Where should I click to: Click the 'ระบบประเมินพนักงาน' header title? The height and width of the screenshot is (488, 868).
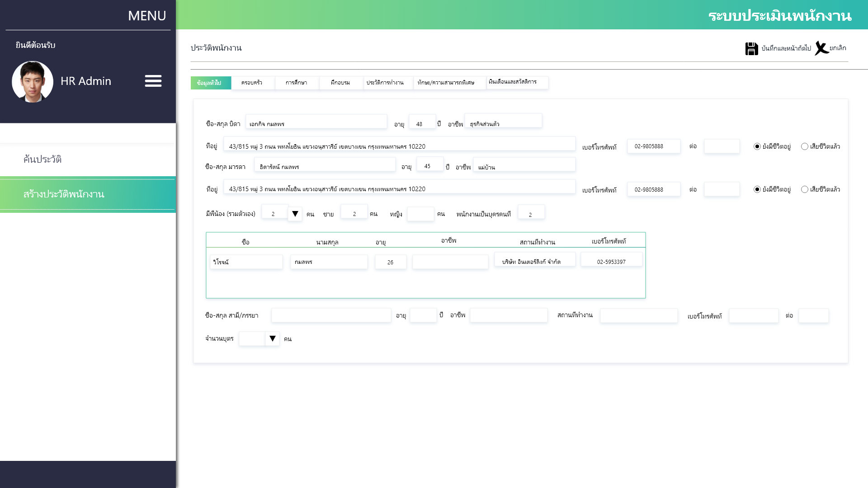pos(780,16)
